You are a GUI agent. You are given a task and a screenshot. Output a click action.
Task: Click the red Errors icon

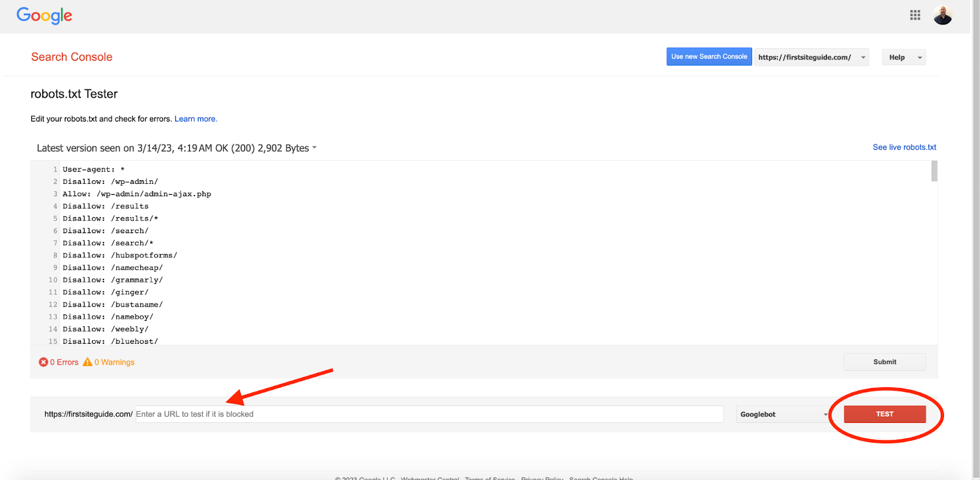click(x=43, y=362)
